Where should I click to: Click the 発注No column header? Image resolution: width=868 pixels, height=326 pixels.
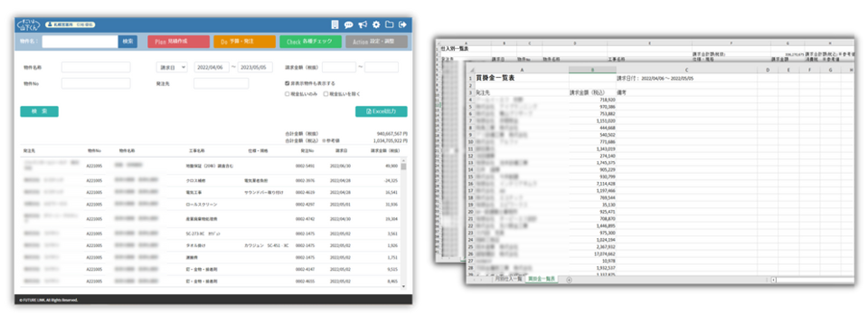307,151
